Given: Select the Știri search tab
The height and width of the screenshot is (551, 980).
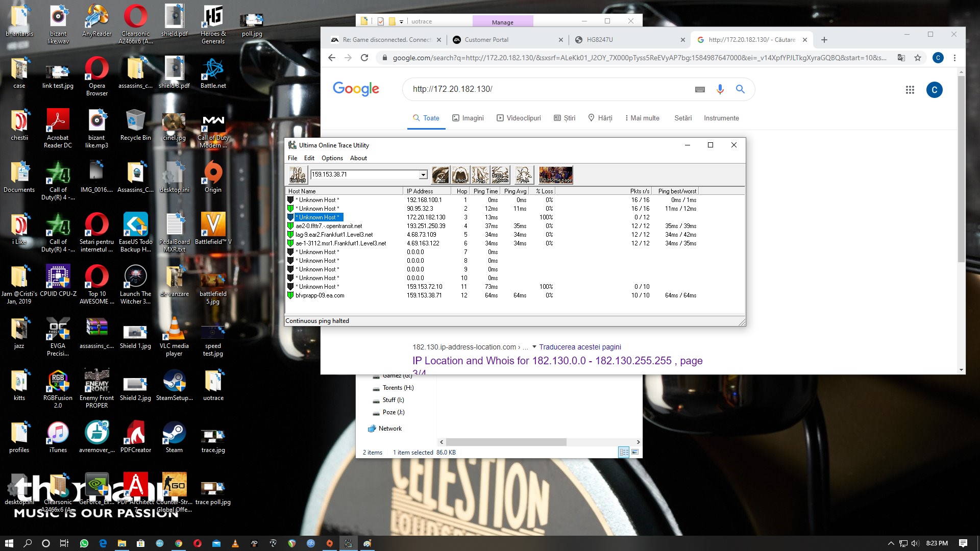Looking at the screenshot, I should 565,118.
